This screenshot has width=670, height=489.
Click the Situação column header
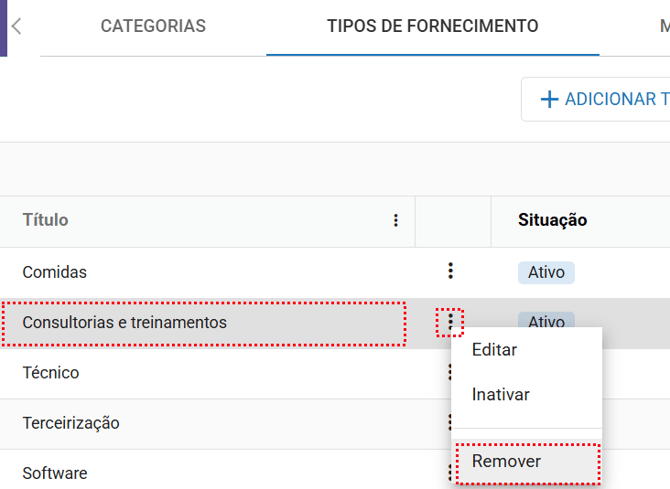(552, 220)
